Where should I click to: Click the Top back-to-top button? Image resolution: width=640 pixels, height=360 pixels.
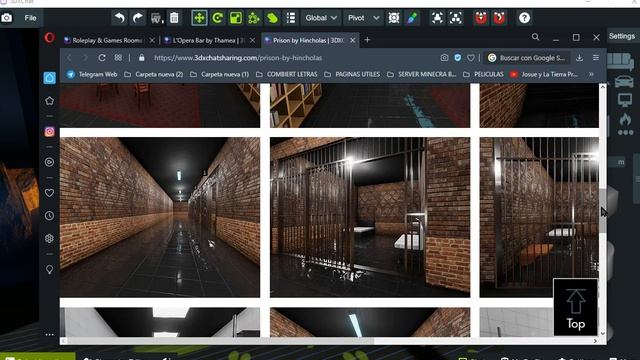click(x=576, y=307)
